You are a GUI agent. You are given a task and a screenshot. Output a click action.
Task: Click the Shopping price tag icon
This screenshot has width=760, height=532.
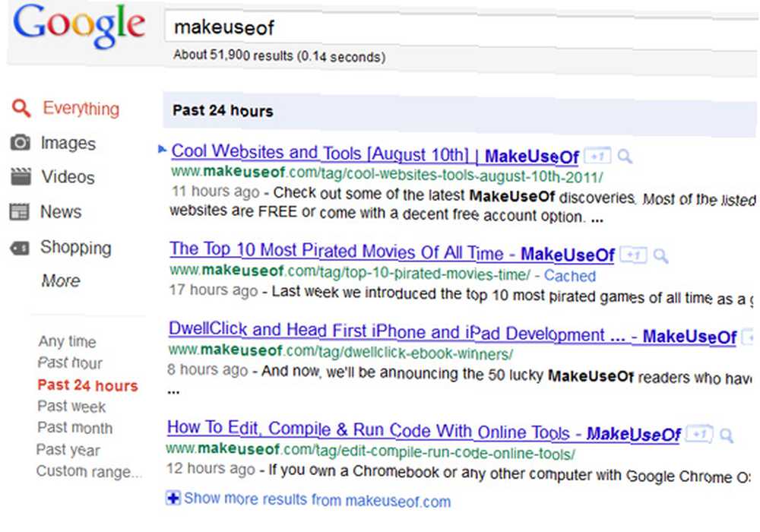pos(20,248)
